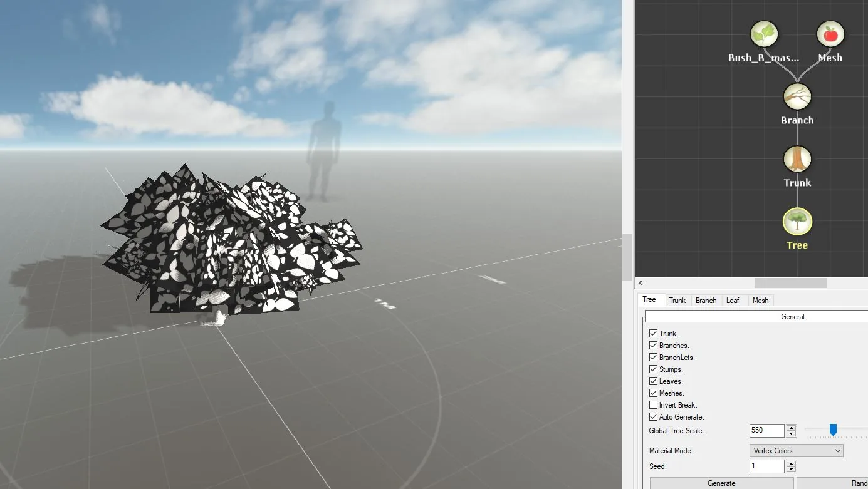Toggle the Leaves checkbox

point(654,381)
